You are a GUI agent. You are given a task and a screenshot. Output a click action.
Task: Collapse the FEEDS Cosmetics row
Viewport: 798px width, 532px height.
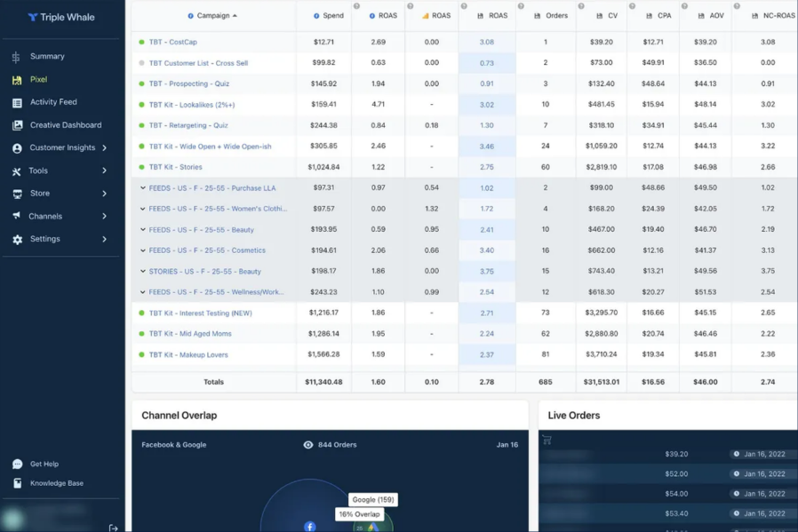[142, 250]
